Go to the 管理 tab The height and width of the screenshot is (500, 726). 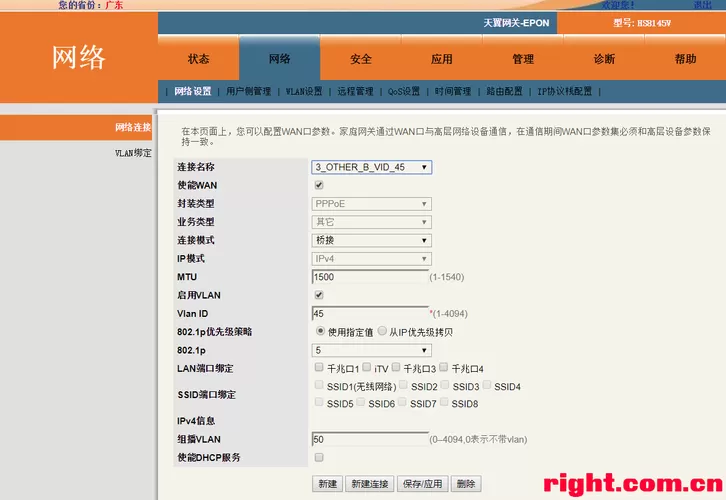[x=523, y=59]
